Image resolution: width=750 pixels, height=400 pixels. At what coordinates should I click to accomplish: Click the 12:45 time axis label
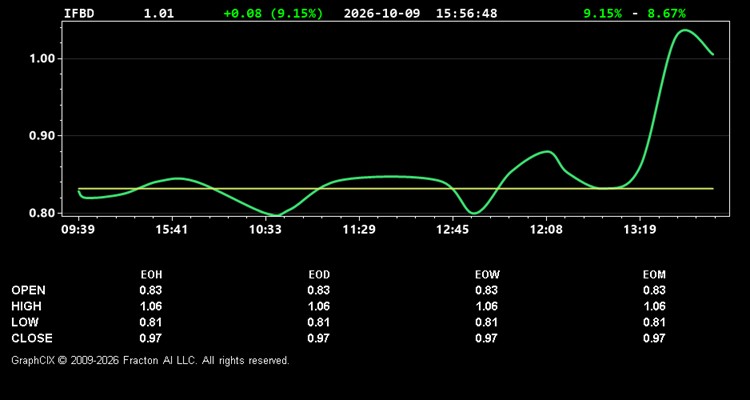[452, 229]
